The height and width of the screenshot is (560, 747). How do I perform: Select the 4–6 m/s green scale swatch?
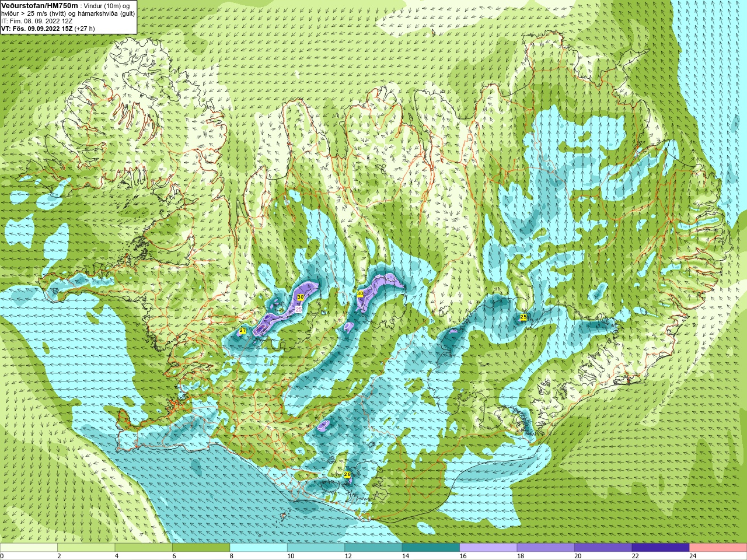pyautogui.click(x=144, y=548)
